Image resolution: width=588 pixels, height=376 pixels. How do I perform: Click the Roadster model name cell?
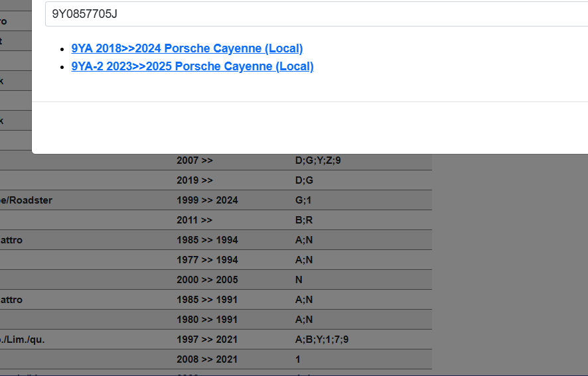point(27,200)
